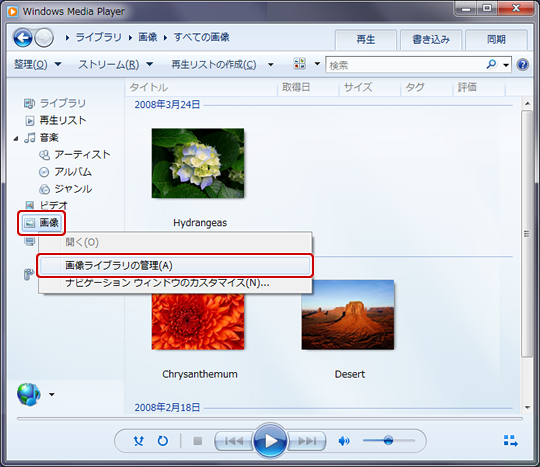The image size is (540, 467).
Task: Go to previous track button
Action: [234, 441]
